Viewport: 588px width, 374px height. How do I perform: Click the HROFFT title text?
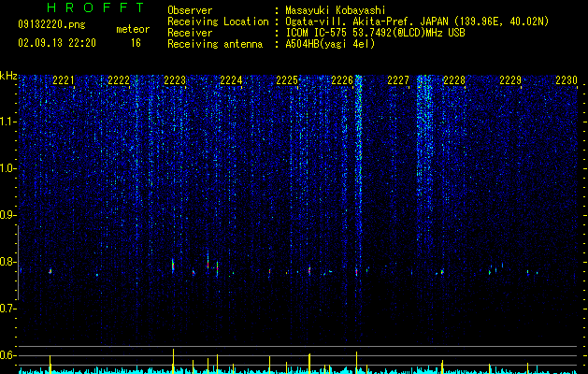[x=96, y=7]
